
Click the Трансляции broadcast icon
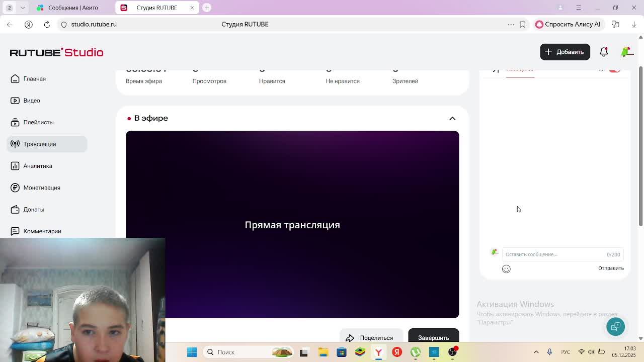[x=15, y=144]
